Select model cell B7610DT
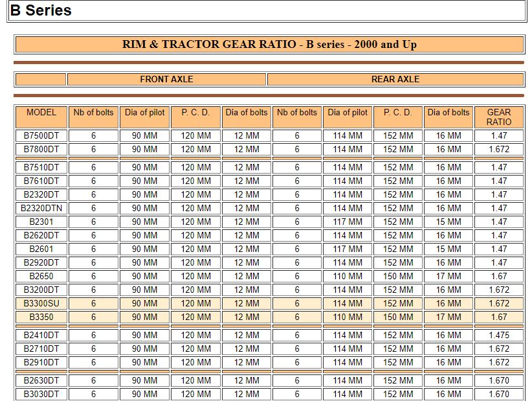 (41, 181)
